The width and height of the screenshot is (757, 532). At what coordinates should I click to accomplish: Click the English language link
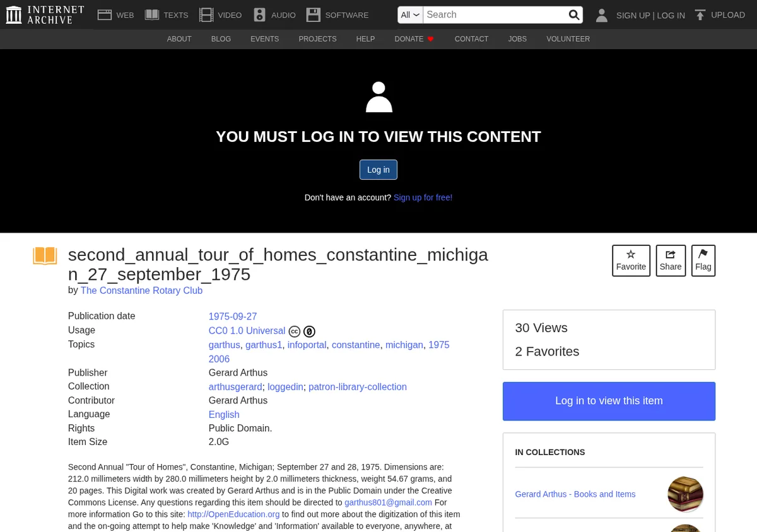(224, 414)
